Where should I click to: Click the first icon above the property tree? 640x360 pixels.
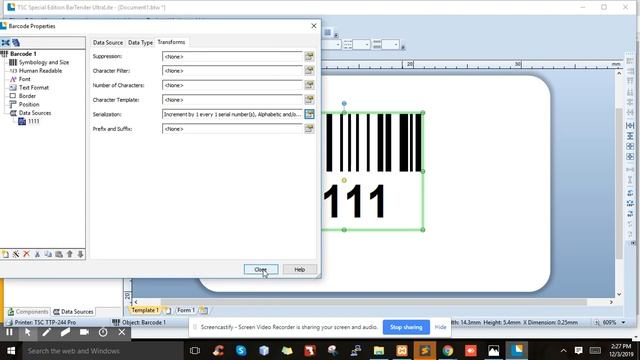coord(5,42)
